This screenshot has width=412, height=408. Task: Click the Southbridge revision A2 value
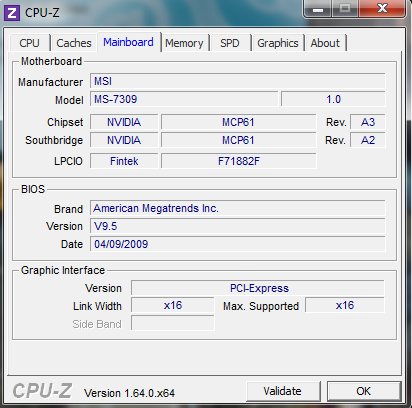point(368,140)
